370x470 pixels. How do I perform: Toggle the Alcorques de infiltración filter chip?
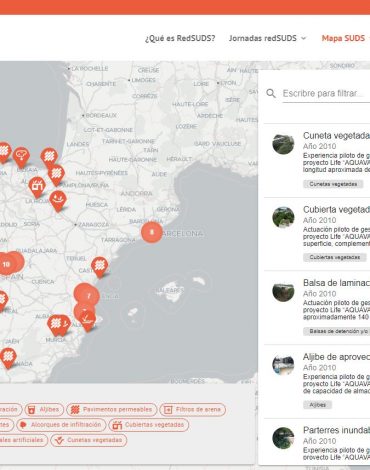pyautogui.click(x=61, y=425)
